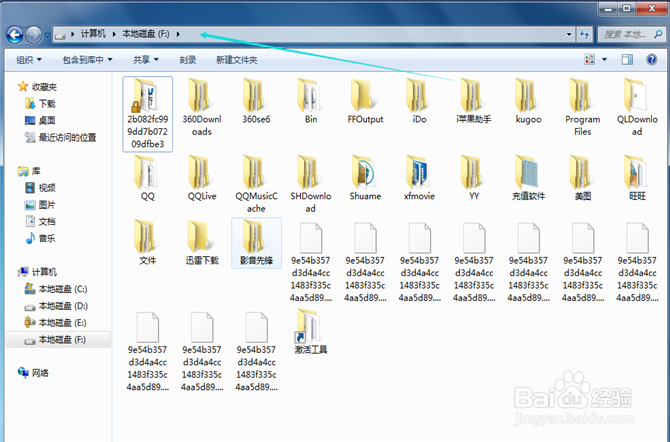Expand the arrow after 本地磁盘 (F:) breadcrumb
670x442 pixels.
point(178,34)
